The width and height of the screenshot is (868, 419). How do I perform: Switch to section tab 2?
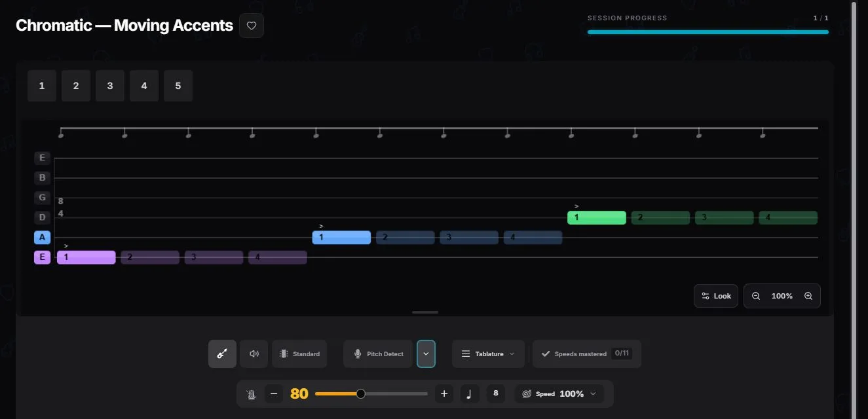[x=76, y=86]
